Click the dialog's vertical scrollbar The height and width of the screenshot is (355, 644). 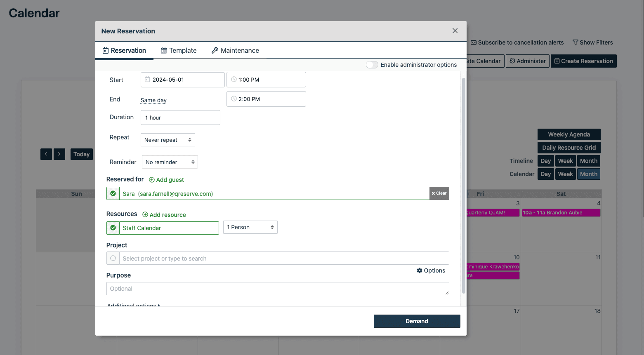(463, 186)
